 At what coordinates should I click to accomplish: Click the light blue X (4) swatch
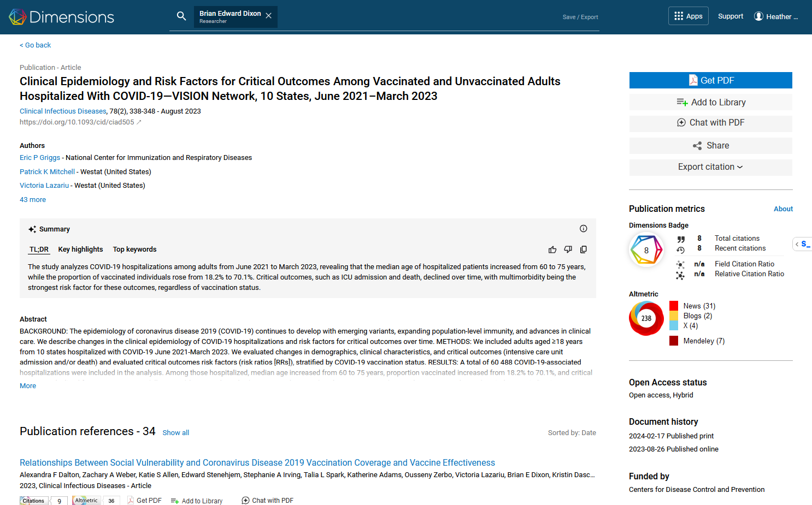coord(674,325)
